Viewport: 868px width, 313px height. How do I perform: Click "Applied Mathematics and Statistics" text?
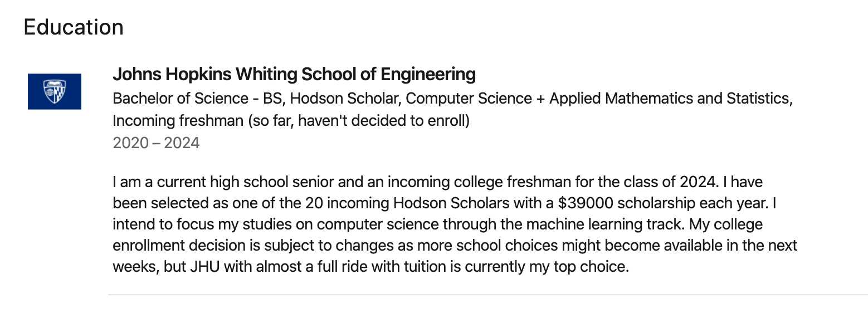click(x=670, y=99)
